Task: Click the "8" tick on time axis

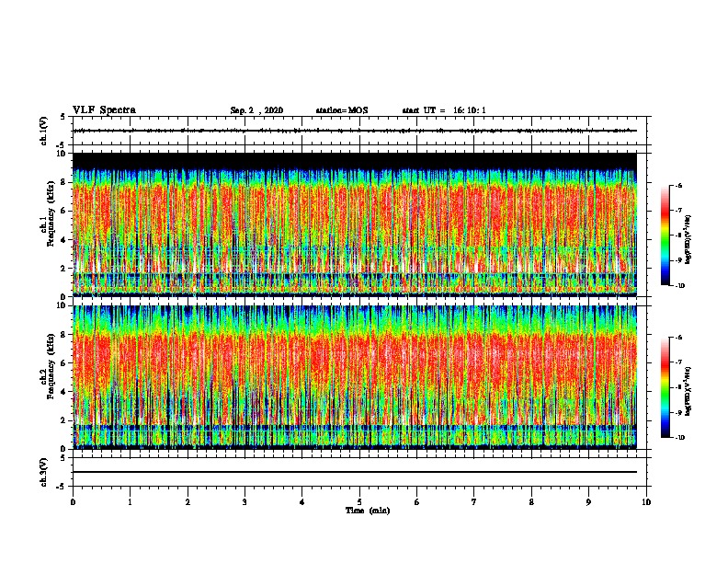Action: 531,502
